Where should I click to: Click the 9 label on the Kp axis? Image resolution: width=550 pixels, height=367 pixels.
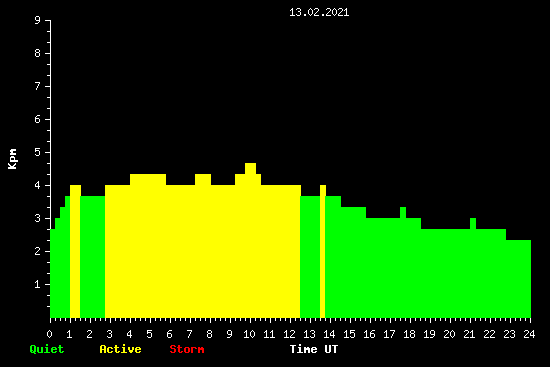38,20
